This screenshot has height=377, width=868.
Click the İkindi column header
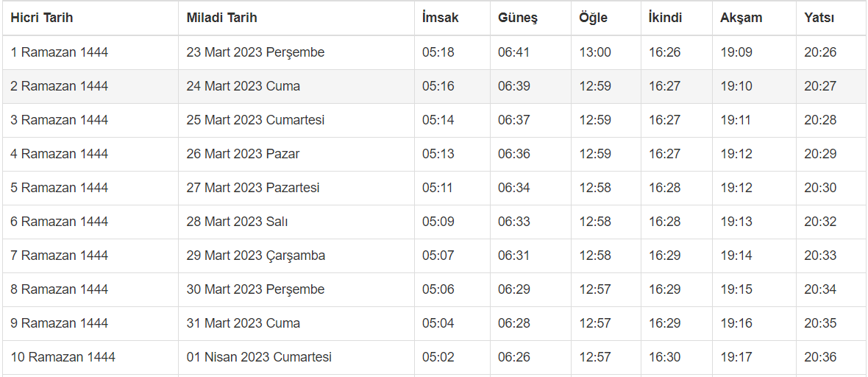point(665,18)
